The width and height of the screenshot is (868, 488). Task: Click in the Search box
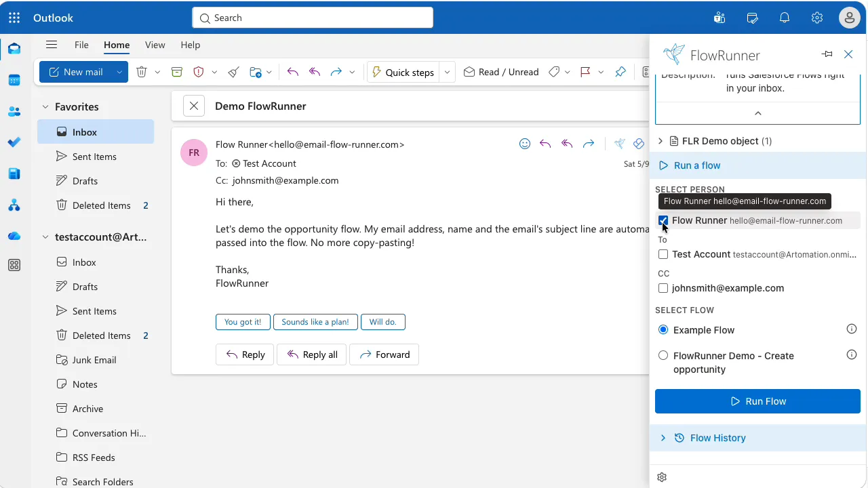pyautogui.click(x=313, y=18)
